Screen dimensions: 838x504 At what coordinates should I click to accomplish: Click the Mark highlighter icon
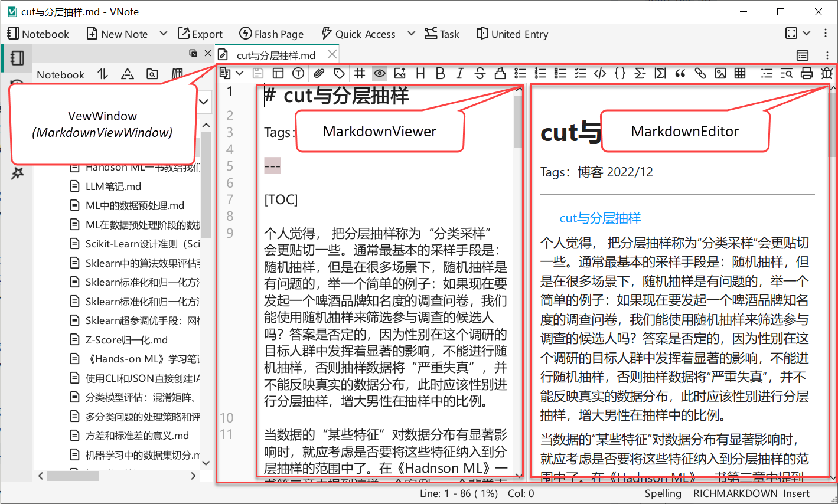click(x=500, y=73)
